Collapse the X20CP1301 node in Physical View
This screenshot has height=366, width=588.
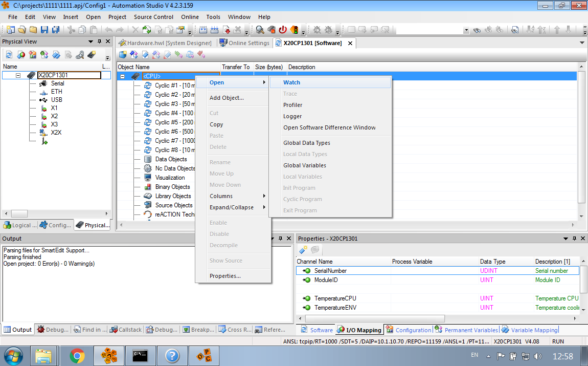coord(18,75)
